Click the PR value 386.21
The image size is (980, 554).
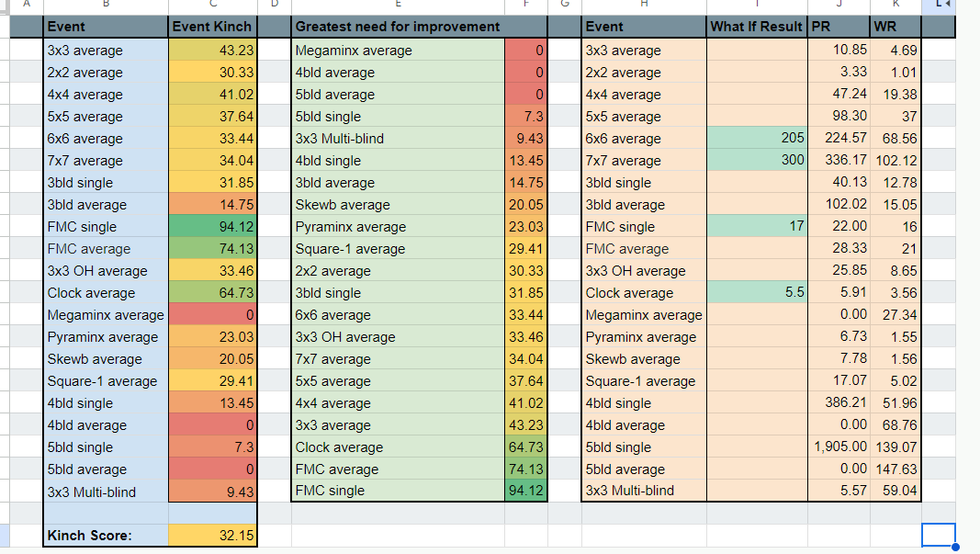[839, 402]
